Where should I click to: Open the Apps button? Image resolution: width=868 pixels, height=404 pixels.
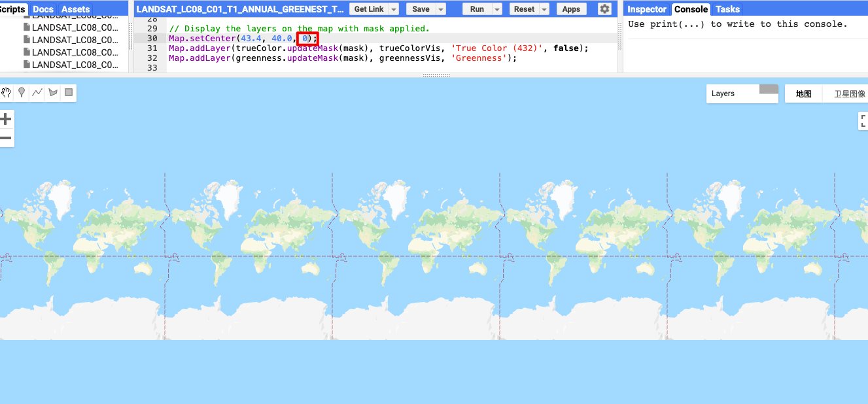click(571, 9)
